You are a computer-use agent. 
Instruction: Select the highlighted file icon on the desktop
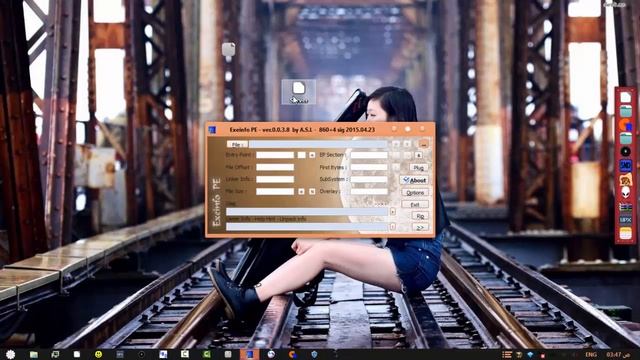[x=299, y=92]
